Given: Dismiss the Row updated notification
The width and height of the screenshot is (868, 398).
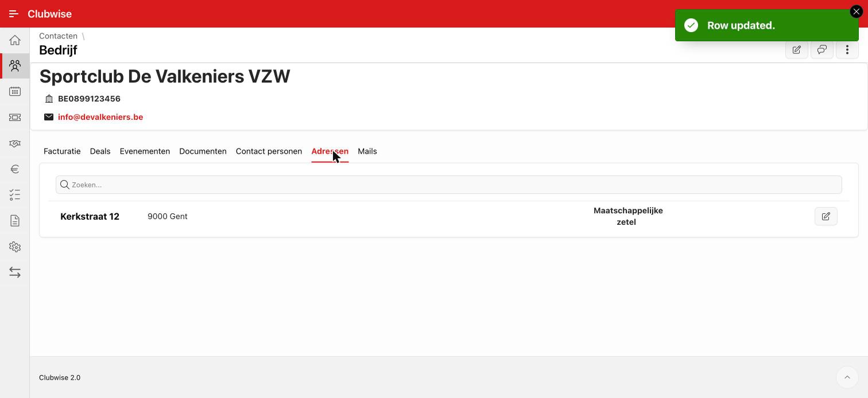Looking at the screenshot, I should [856, 11].
